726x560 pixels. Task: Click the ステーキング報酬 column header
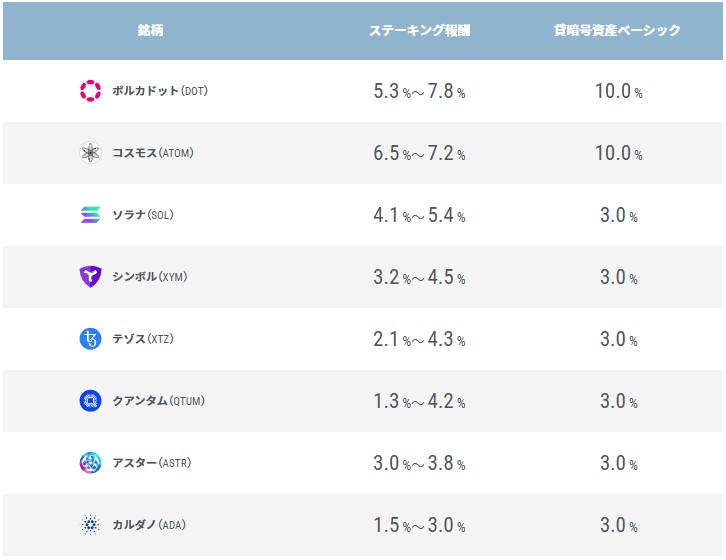pyautogui.click(x=419, y=31)
